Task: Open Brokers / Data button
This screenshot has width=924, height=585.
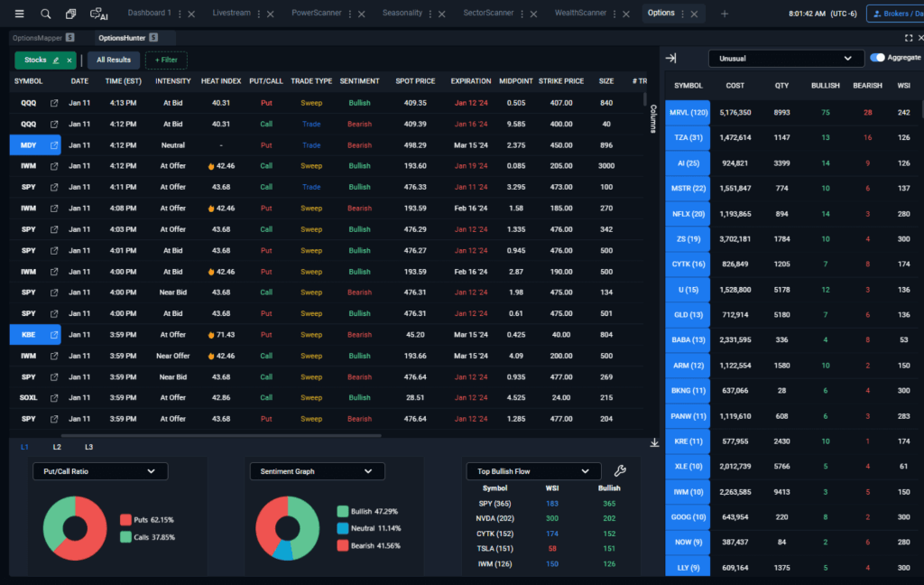Action: (x=895, y=14)
